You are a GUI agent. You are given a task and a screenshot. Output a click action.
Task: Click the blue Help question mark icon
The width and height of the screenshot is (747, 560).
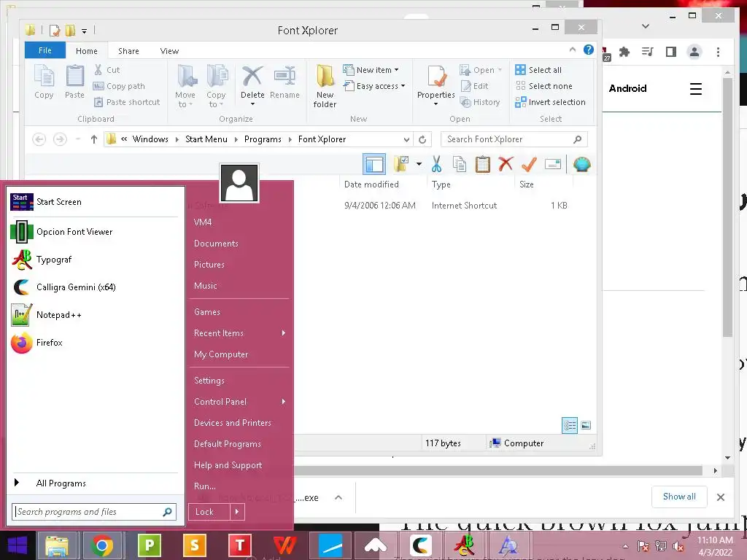tap(589, 50)
